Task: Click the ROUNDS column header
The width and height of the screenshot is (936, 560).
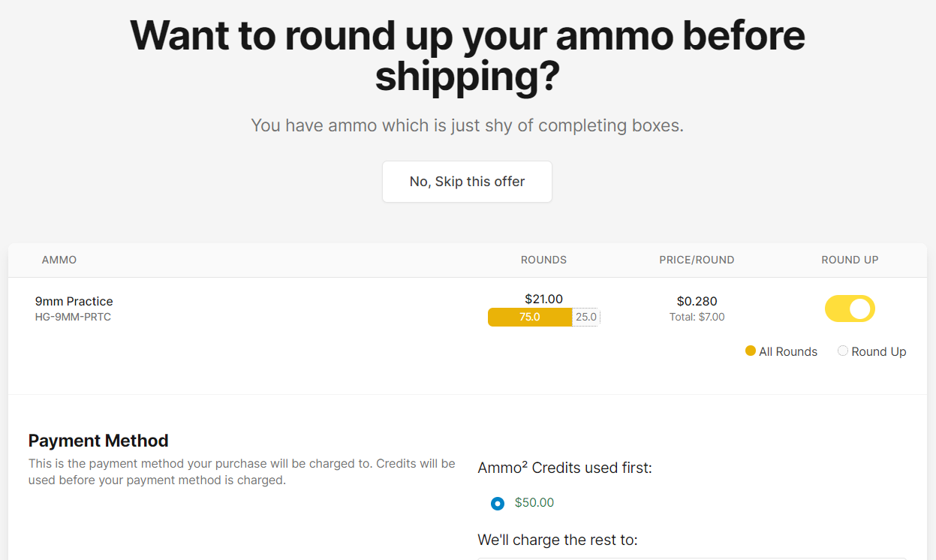Action: tap(543, 260)
